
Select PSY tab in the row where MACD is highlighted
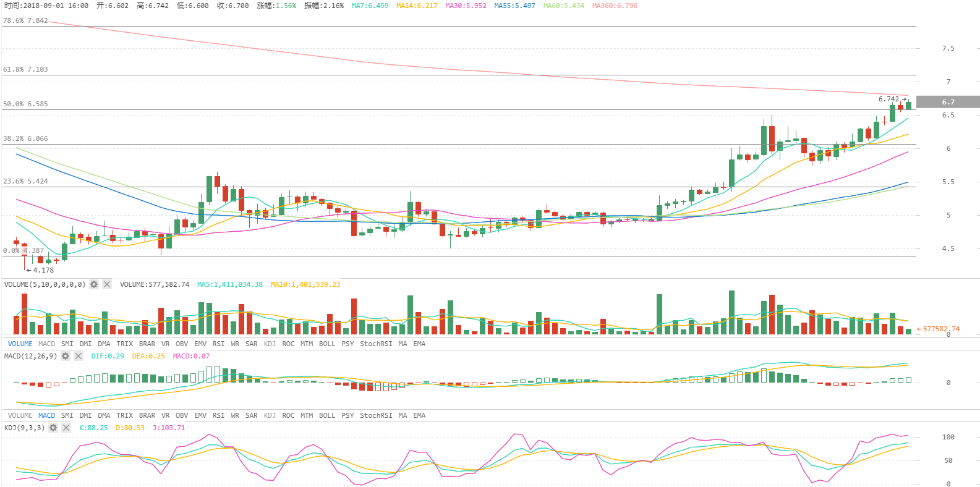(347, 415)
